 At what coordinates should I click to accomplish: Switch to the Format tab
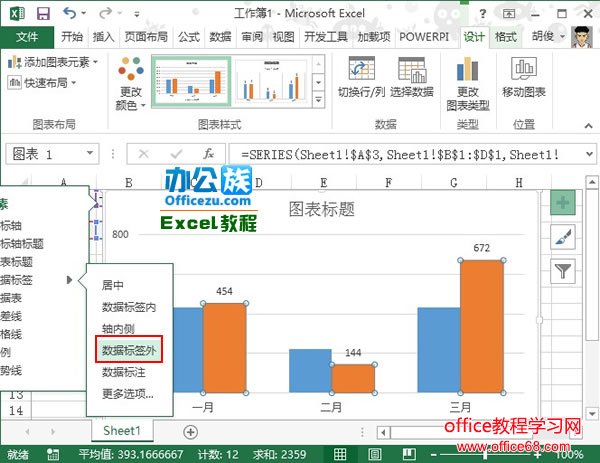tap(505, 37)
